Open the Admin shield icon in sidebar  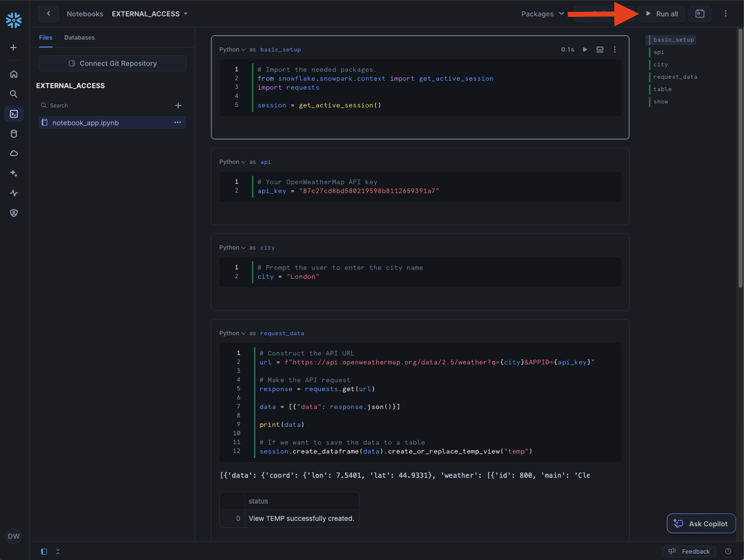point(14,213)
